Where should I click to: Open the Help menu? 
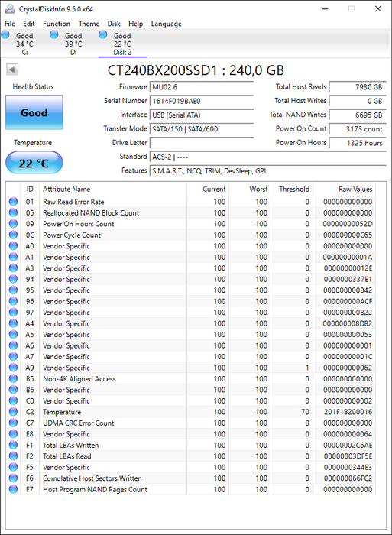tap(135, 24)
